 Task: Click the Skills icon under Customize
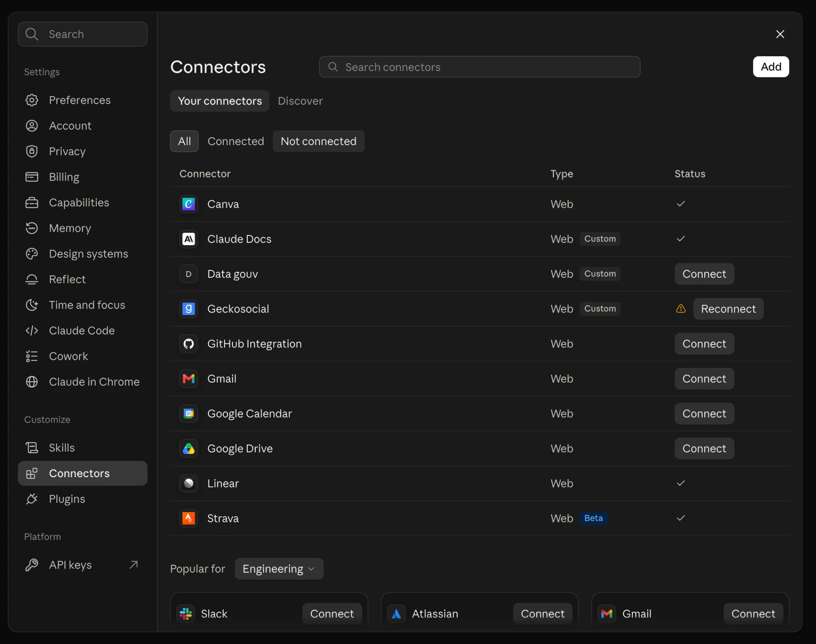pos(32,448)
